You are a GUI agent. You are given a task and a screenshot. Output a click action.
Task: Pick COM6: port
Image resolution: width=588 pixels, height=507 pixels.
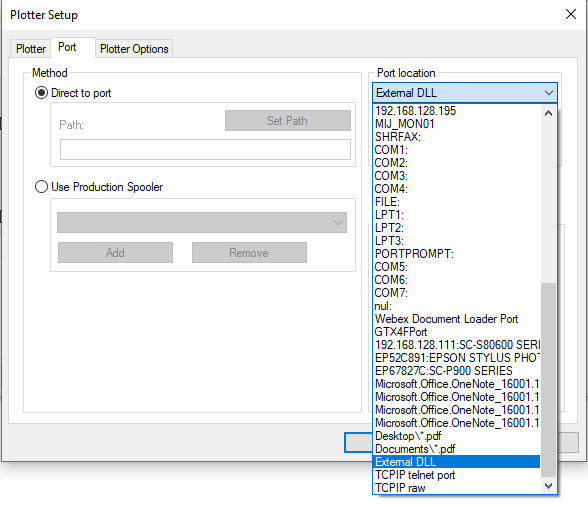tap(456, 280)
